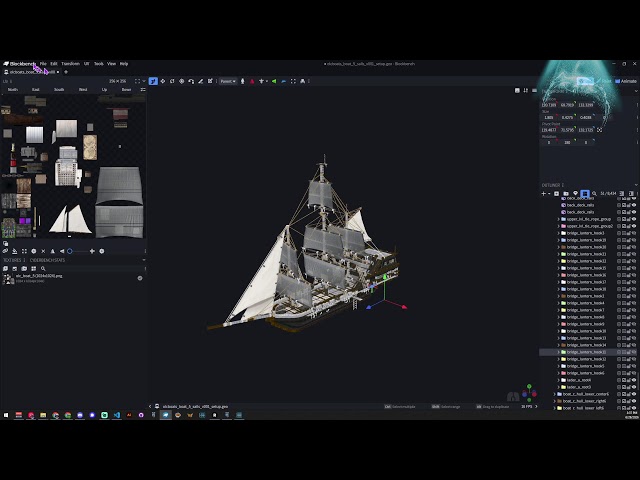
Task: Click the UV editor fullscreen icon
Action: coord(137,81)
